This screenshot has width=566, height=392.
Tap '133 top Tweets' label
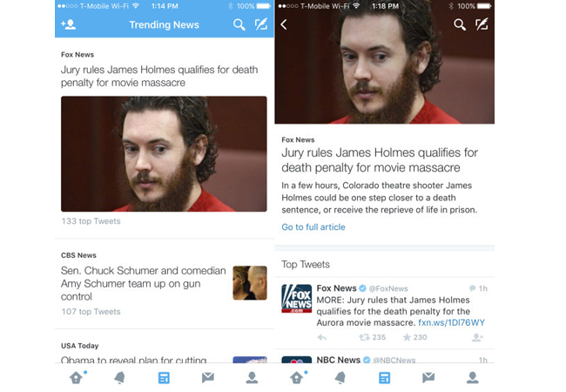click(x=91, y=221)
